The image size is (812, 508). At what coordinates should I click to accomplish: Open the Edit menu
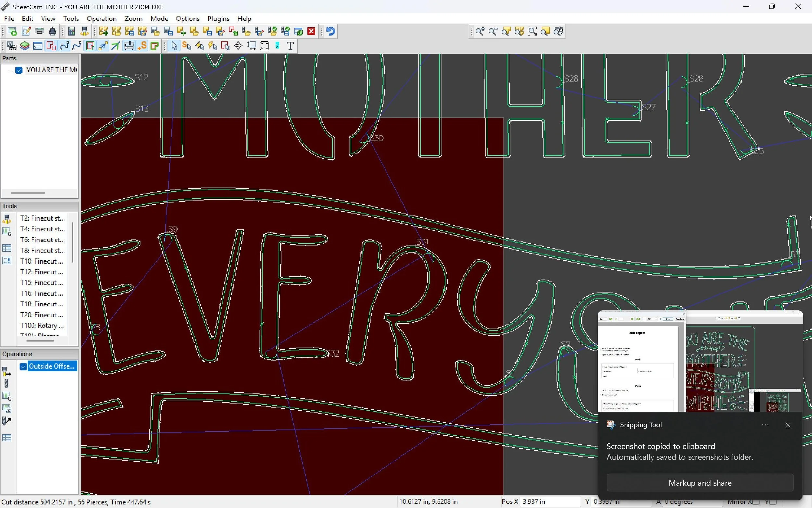(x=28, y=19)
